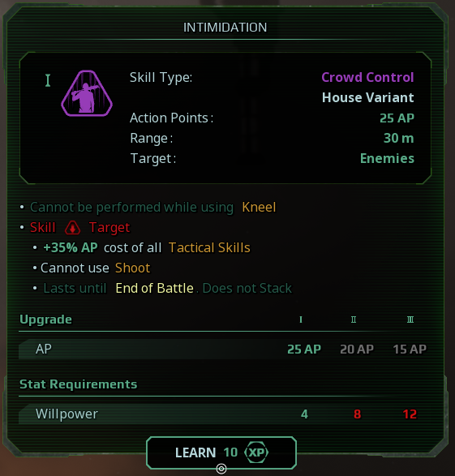The height and width of the screenshot is (476, 455).
Task: Select upgrade tier II column header
Action: pyautogui.click(x=354, y=319)
